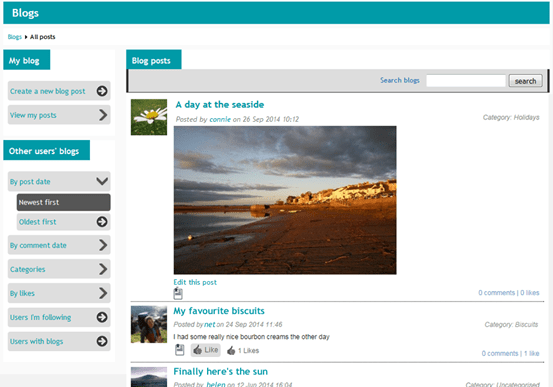Open 0 comments on seaside post

(x=496, y=292)
